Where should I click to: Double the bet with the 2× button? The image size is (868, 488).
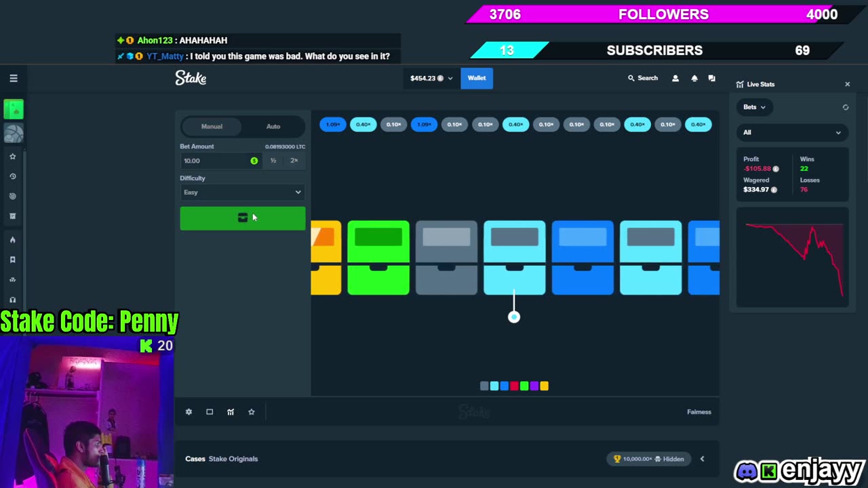[294, 161]
